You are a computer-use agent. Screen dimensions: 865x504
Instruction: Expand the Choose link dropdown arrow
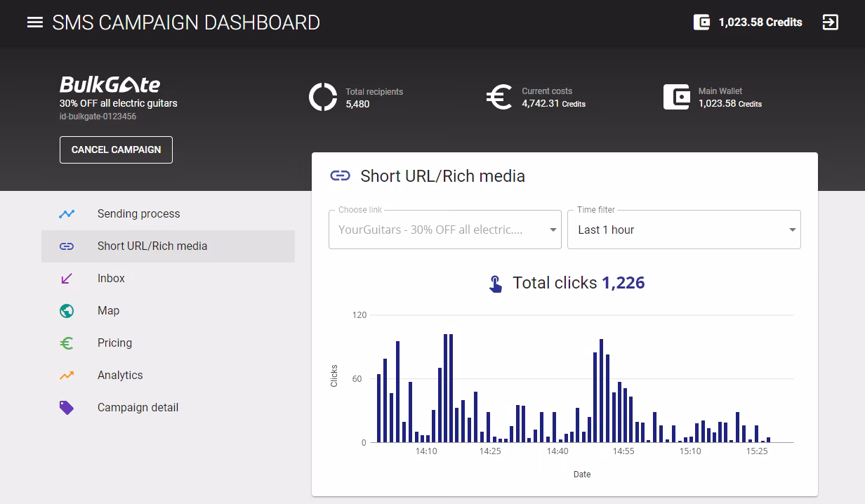(x=553, y=230)
